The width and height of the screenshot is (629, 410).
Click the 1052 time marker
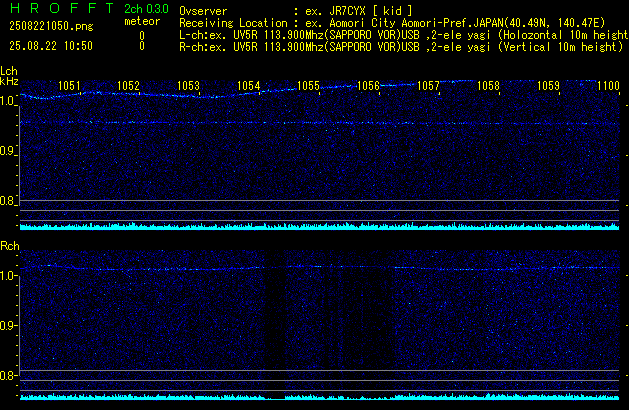pos(128,86)
